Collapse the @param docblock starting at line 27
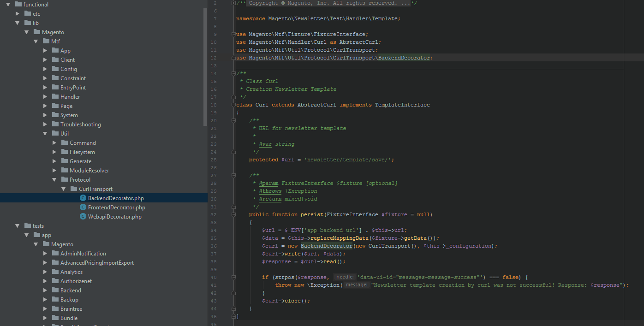The width and height of the screenshot is (644, 326). pyautogui.click(x=233, y=175)
